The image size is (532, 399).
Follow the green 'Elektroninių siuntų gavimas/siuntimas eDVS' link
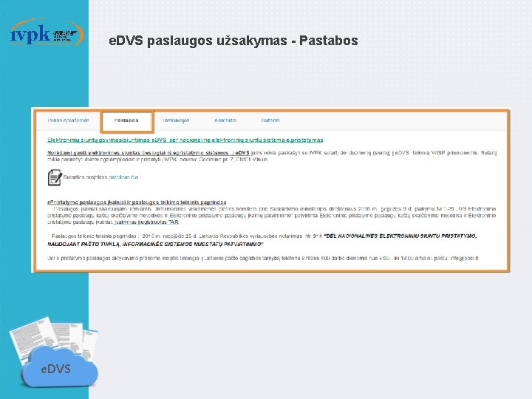coord(185,140)
